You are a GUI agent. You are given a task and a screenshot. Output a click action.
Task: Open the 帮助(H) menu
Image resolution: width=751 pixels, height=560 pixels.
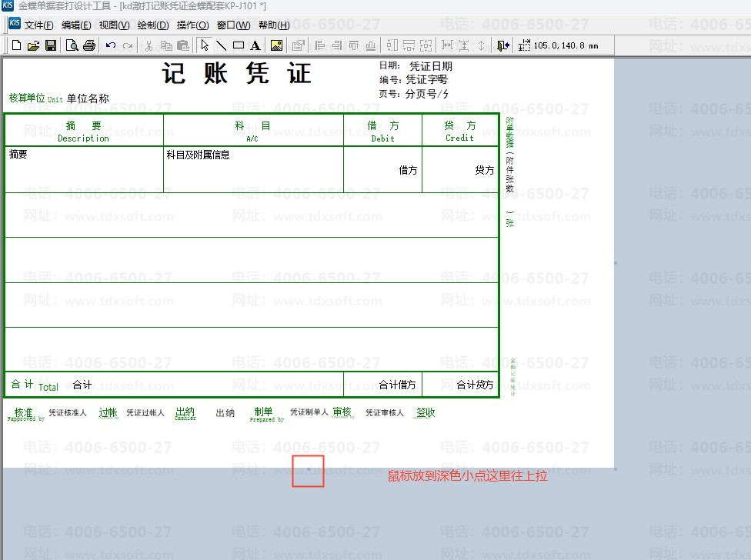tap(274, 25)
